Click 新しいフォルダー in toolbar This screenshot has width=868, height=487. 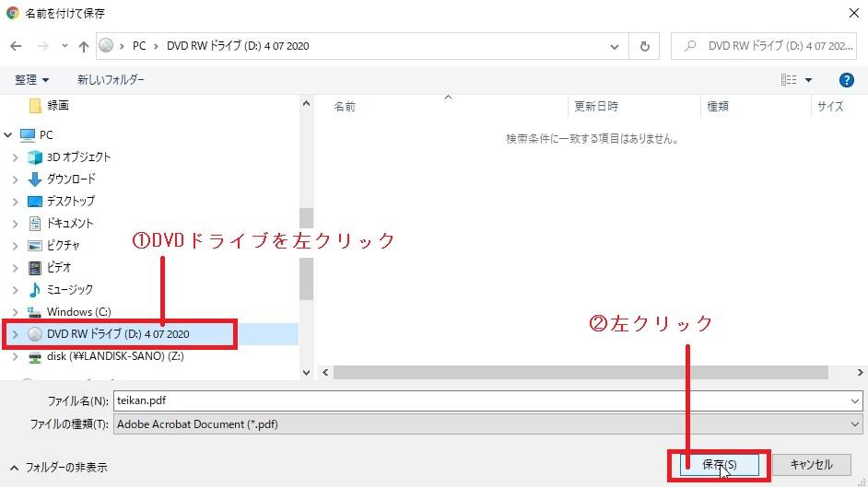coord(111,80)
